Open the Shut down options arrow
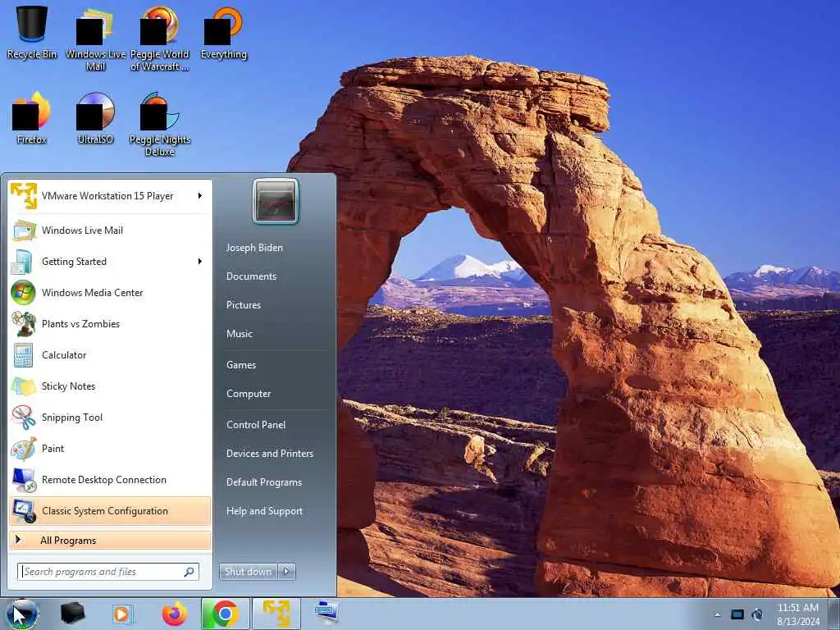840x630 pixels. click(286, 572)
